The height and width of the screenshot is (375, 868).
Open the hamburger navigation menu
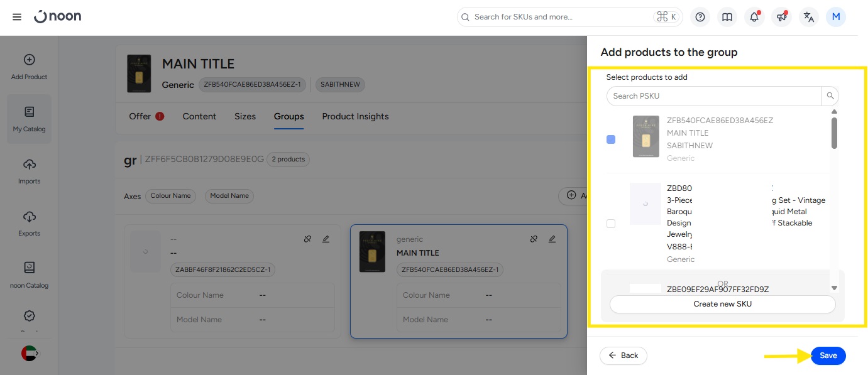coord(17,17)
